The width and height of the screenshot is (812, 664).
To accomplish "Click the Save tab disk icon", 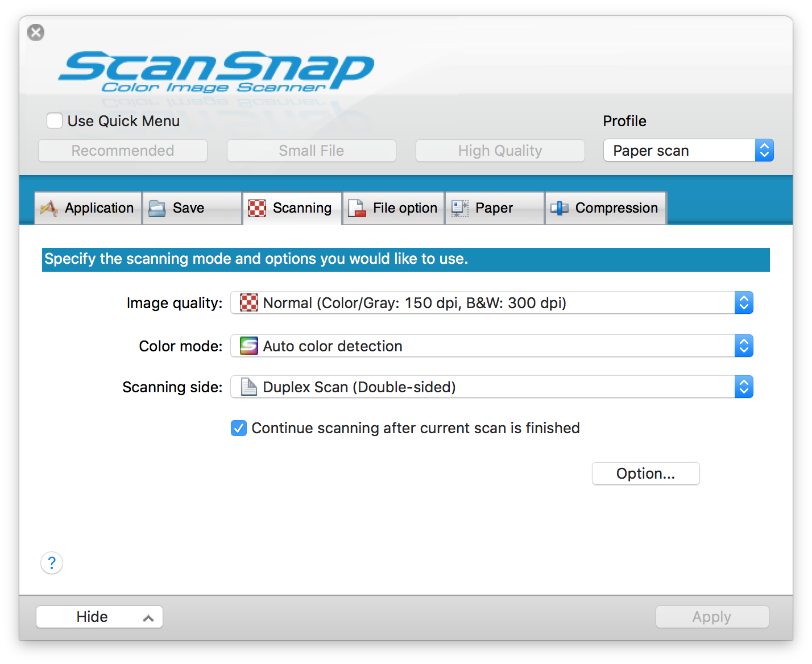I will (156, 209).
